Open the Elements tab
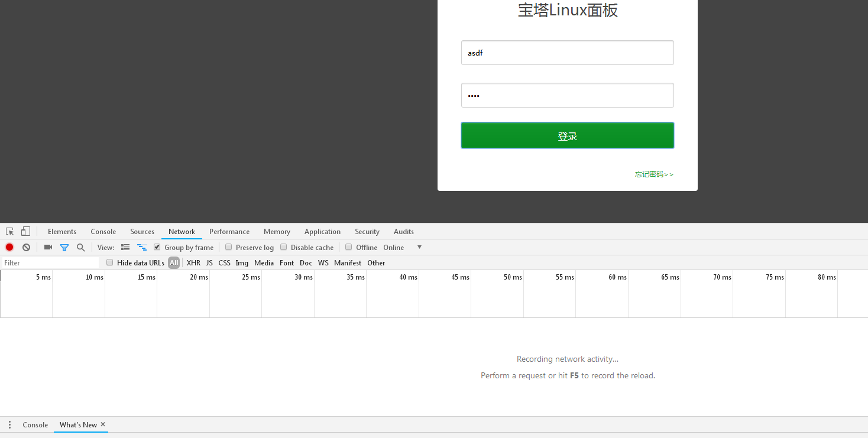Screen dimensions: 868x438 62,232
